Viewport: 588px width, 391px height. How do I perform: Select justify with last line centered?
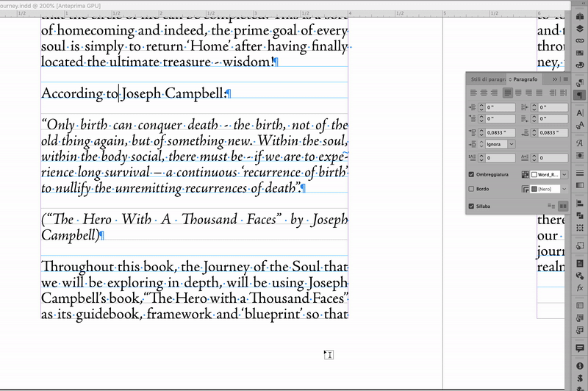point(518,93)
